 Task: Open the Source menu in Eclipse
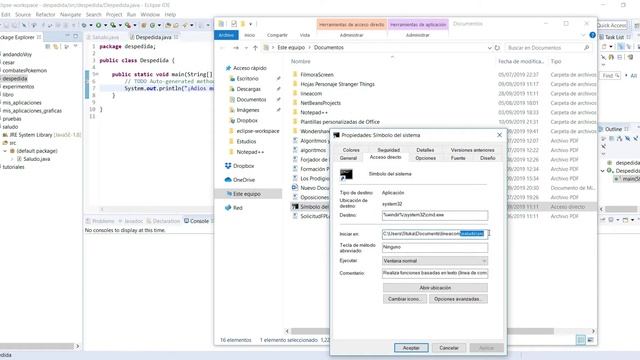tap(23, 14)
